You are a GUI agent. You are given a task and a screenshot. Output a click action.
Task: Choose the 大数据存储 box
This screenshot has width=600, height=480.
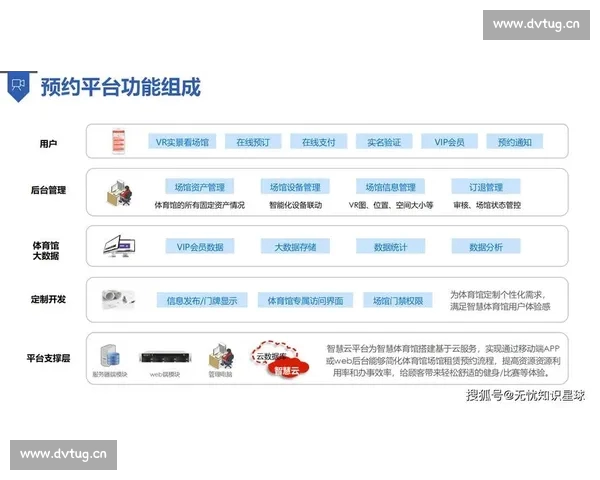pyautogui.click(x=295, y=247)
